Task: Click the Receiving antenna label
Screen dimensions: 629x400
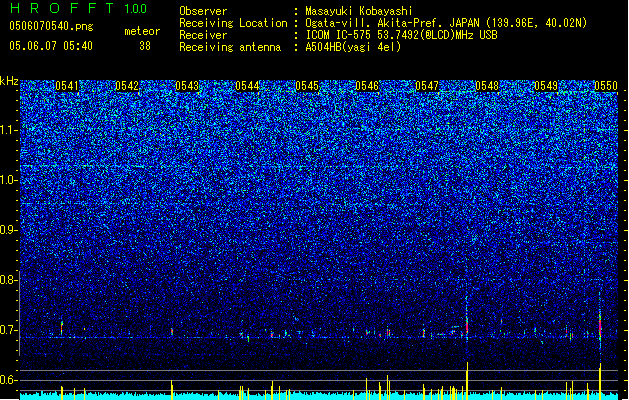Action: tap(230, 47)
